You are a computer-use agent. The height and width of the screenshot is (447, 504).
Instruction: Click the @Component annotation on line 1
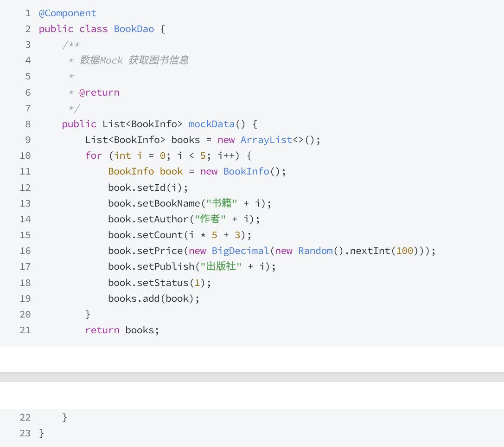pos(68,13)
